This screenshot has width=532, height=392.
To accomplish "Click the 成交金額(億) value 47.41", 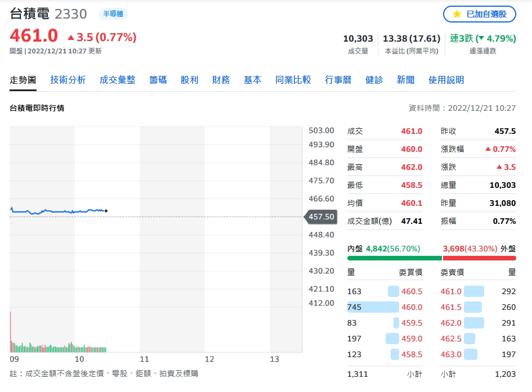I will [x=412, y=221].
